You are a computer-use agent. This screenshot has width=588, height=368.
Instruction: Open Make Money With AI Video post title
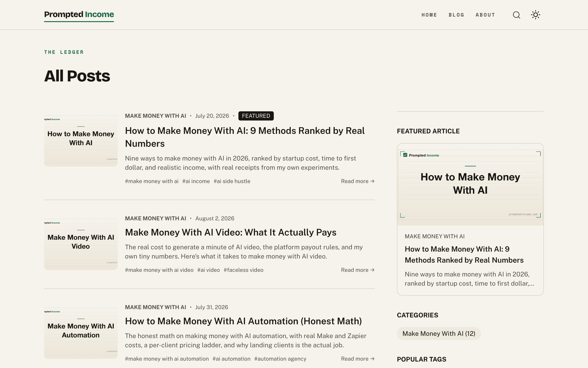pyautogui.click(x=231, y=232)
